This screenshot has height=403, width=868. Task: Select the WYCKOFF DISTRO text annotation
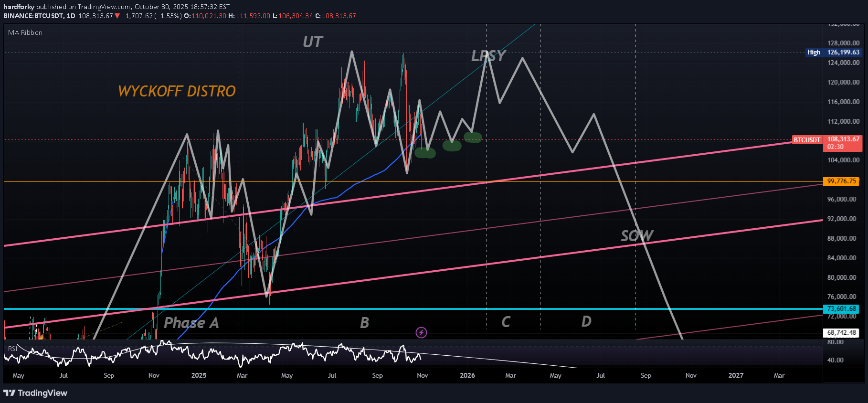tap(177, 91)
